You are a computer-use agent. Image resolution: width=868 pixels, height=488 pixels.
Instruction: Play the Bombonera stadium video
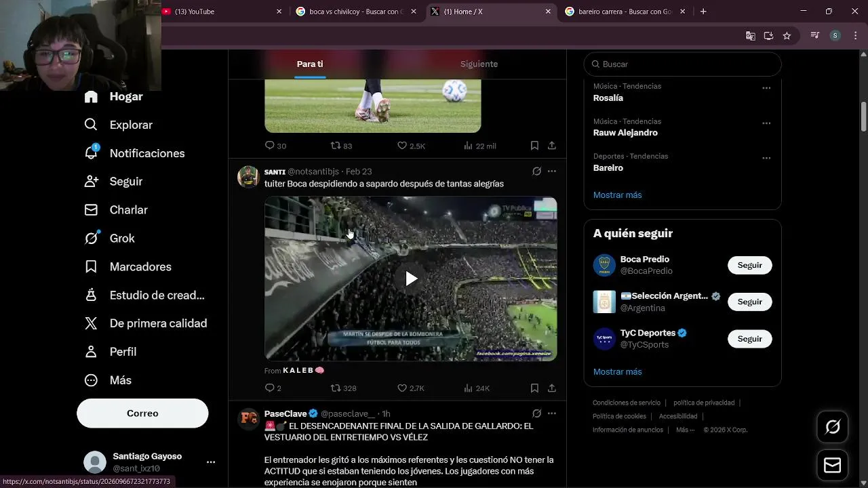(411, 279)
